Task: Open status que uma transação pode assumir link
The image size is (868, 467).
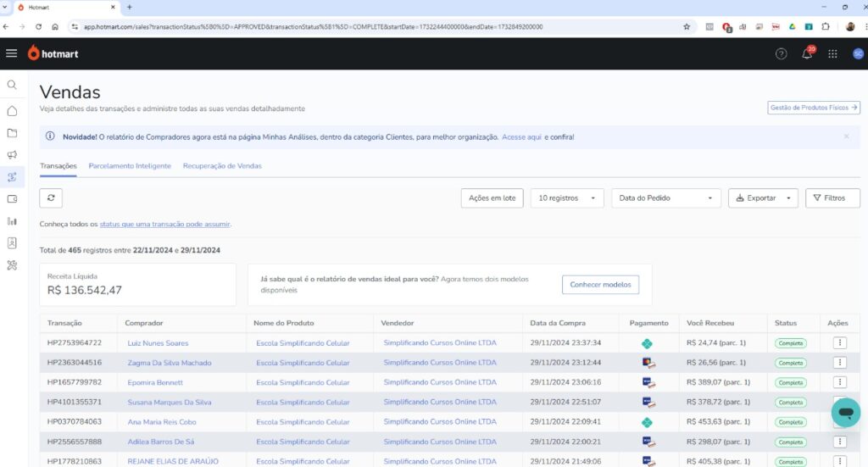Action: pyautogui.click(x=164, y=224)
